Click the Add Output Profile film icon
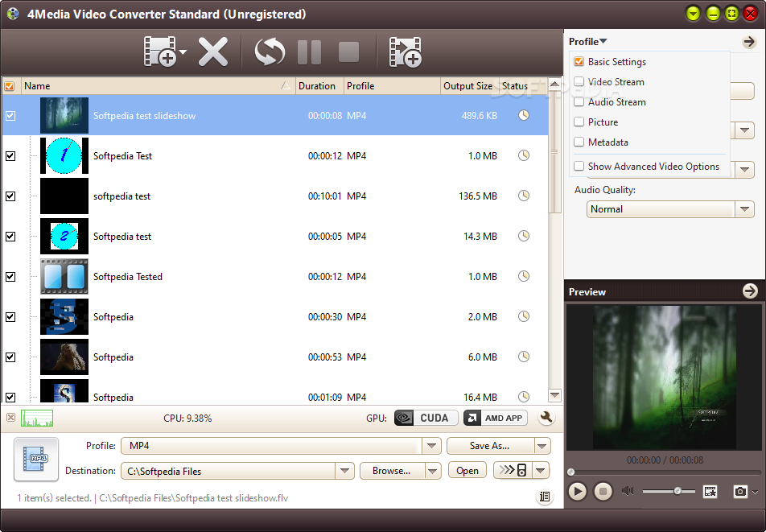Screen dimensions: 766x532 tap(405, 52)
